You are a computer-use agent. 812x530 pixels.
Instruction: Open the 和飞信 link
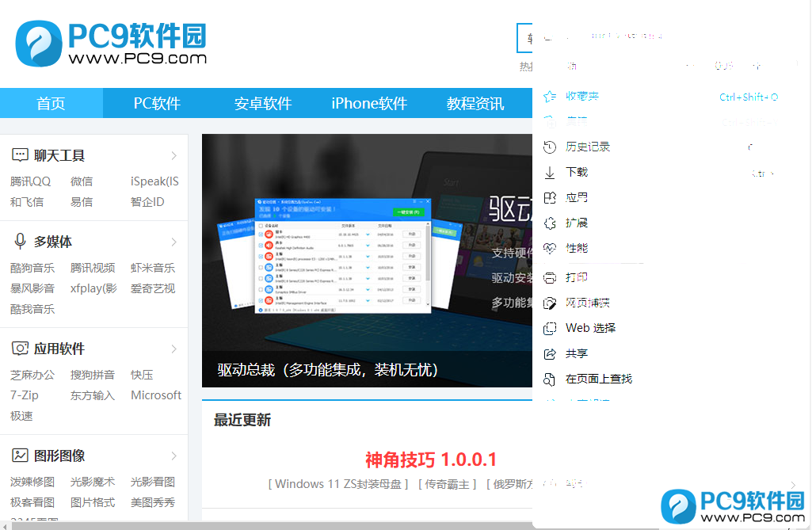pyautogui.click(x=26, y=202)
